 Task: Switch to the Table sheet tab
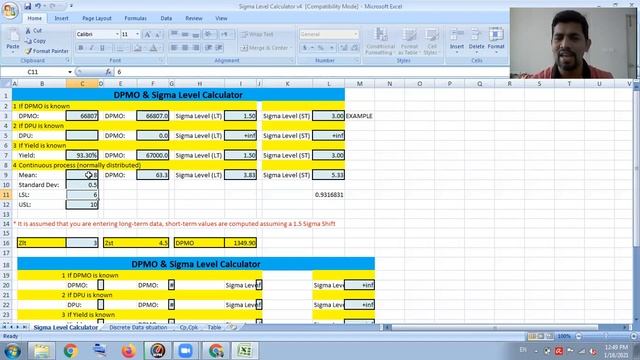(214, 327)
